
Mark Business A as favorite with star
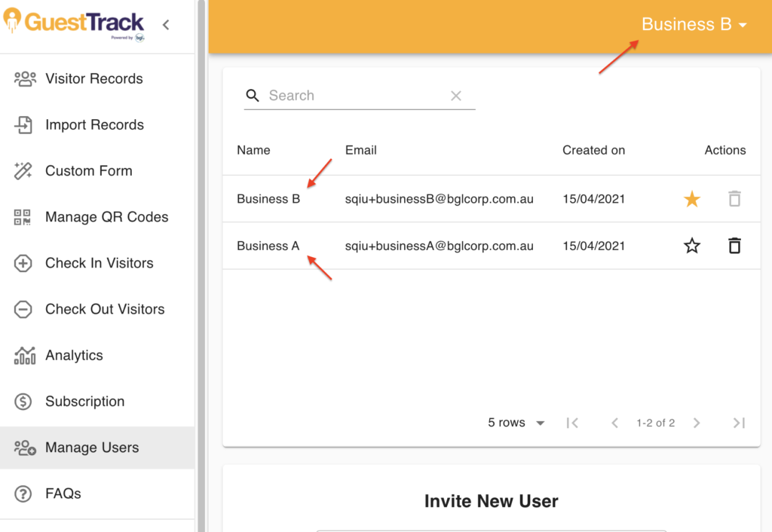(691, 246)
